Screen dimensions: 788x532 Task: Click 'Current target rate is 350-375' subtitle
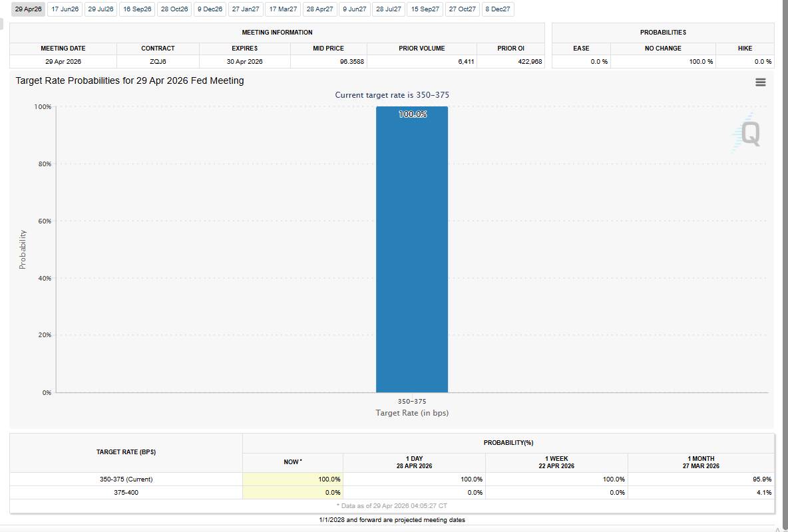pyautogui.click(x=392, y=95)
